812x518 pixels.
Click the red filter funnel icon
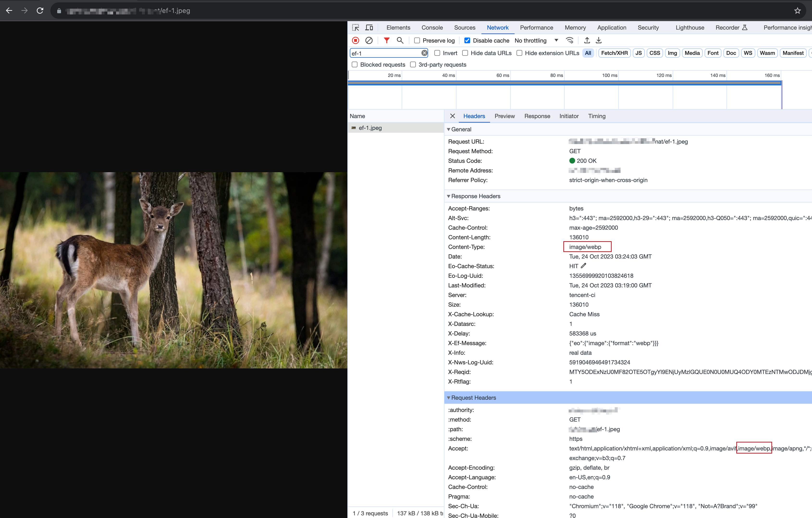(x=387, y=40)
